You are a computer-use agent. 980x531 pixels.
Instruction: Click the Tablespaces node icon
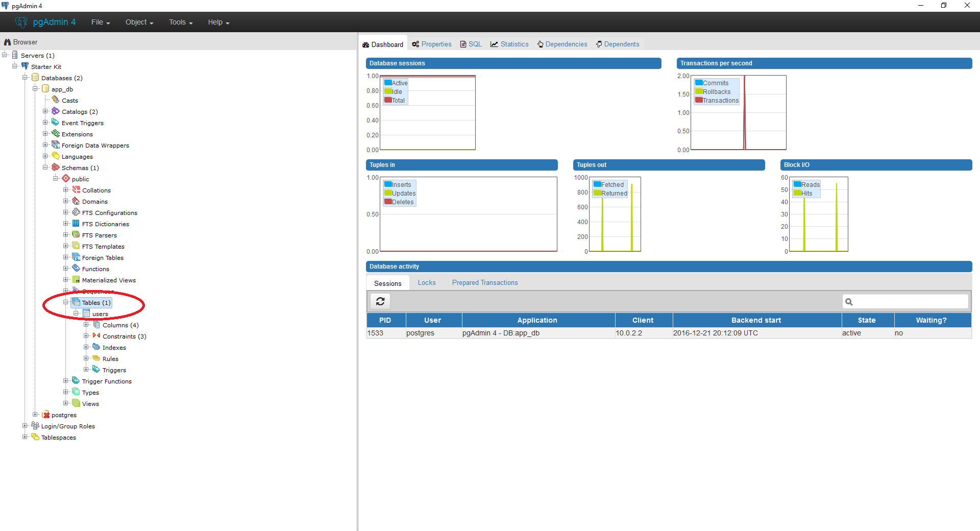tap(35, 437)
